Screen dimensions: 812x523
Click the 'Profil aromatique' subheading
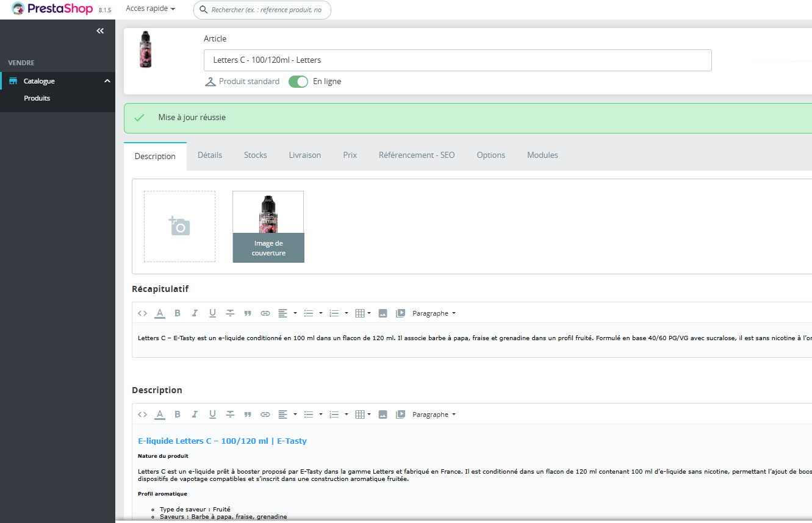pyautogui.click(x=162, y=494)
